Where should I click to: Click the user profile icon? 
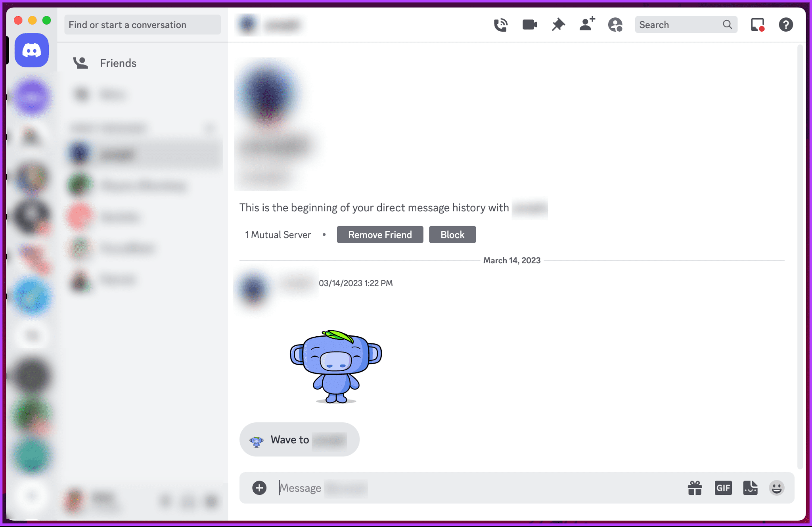(x=615, y=25)
